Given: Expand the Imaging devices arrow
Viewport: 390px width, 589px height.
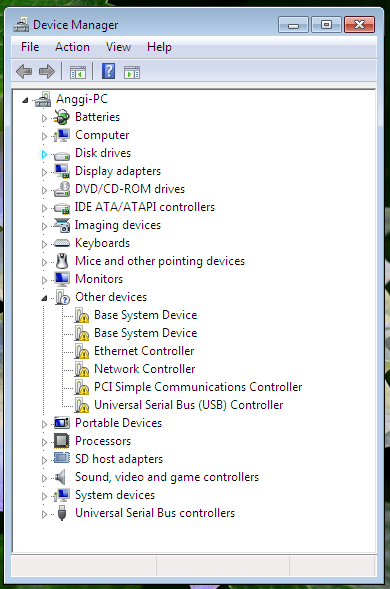Looking at the screenshot, I should click(x=44, y=226).
